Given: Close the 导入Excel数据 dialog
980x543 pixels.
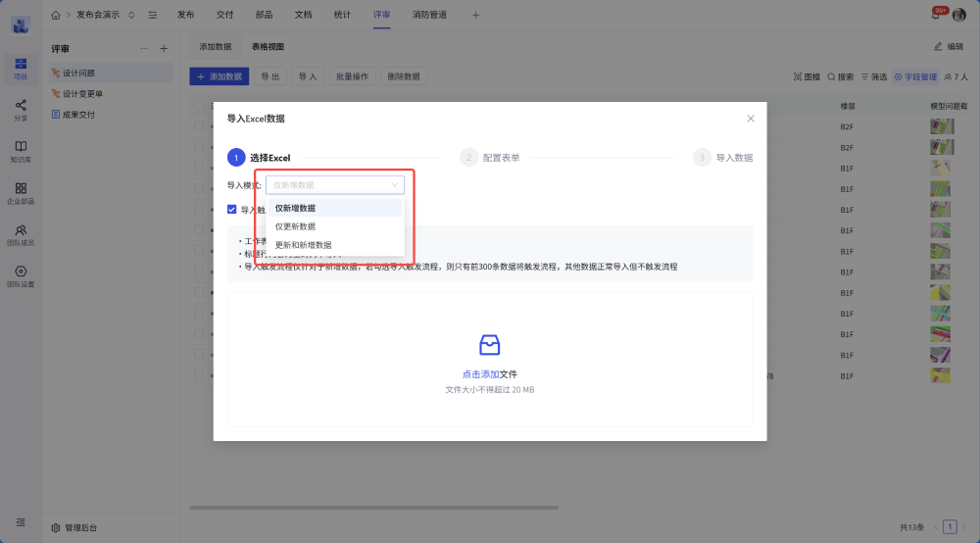Looking at the screenshot, I should coord(751,119).
